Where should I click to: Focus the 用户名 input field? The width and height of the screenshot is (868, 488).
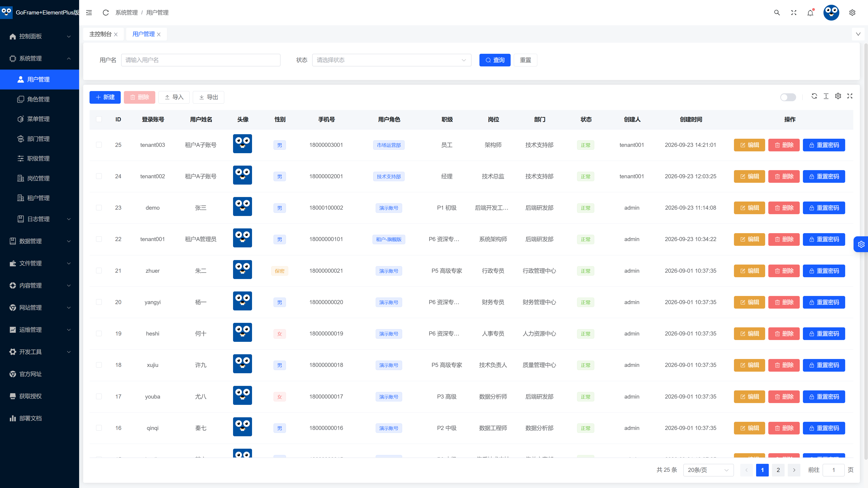pyautogui.click(x=200, y=60)
